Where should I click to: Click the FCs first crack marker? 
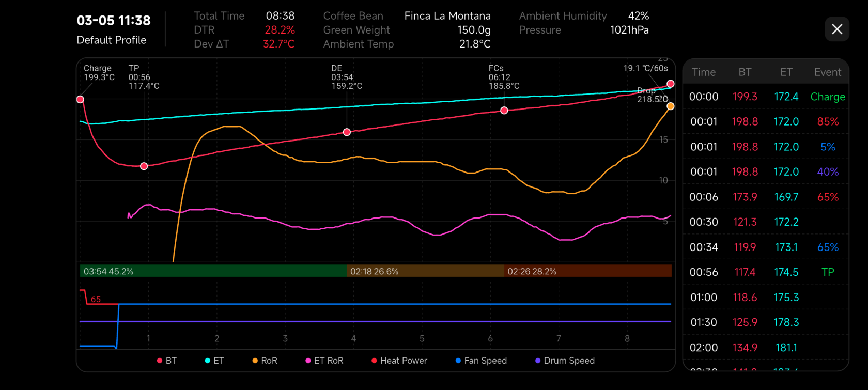[x=504, y=111]
